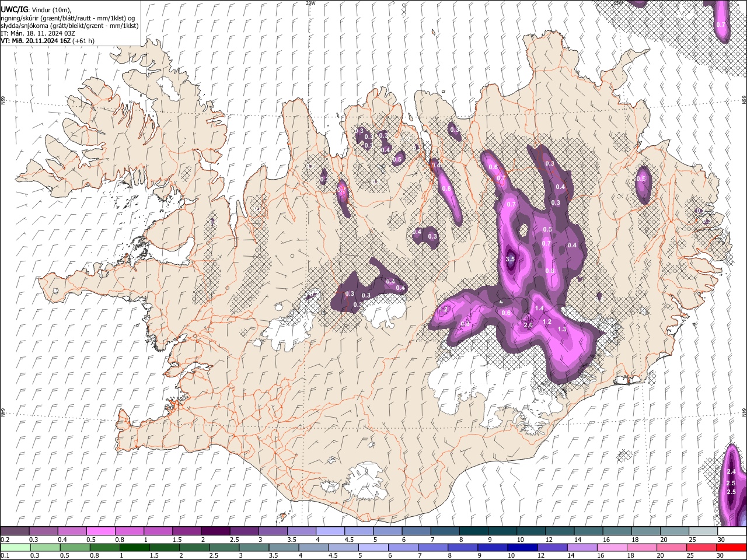Click the upper legend swatch between 20 and 25
This screenshot has height=560, width=747.
click(674, 531)
